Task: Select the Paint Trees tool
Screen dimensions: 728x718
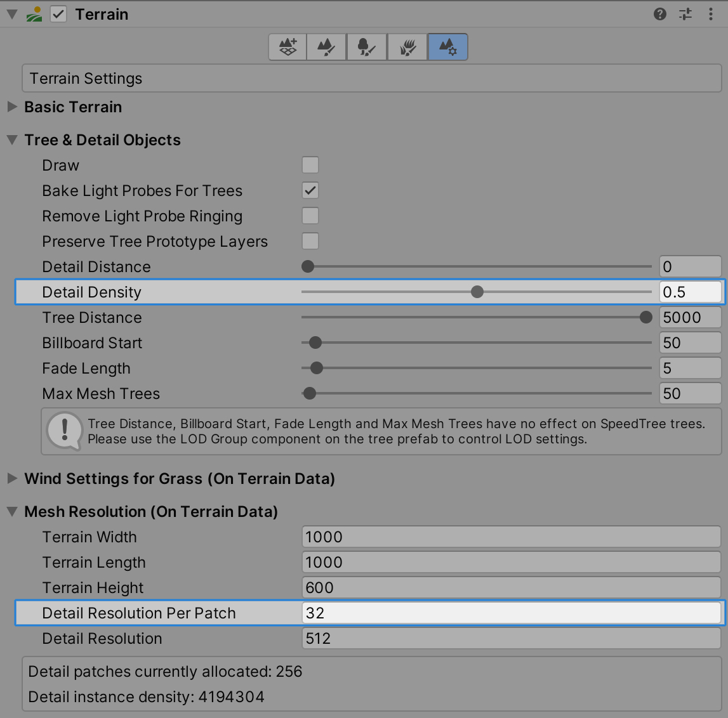Action: point(367,47)
